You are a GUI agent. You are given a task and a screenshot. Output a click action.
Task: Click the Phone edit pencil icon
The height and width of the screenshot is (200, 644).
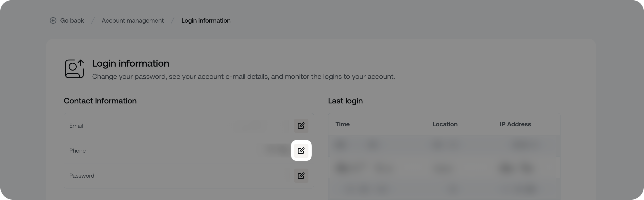pos(301,151)
